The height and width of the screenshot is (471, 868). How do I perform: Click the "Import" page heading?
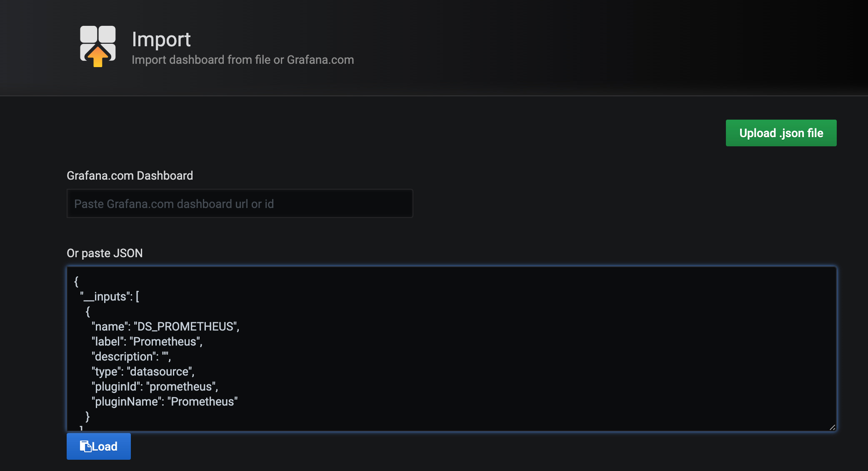click(161, 40)
